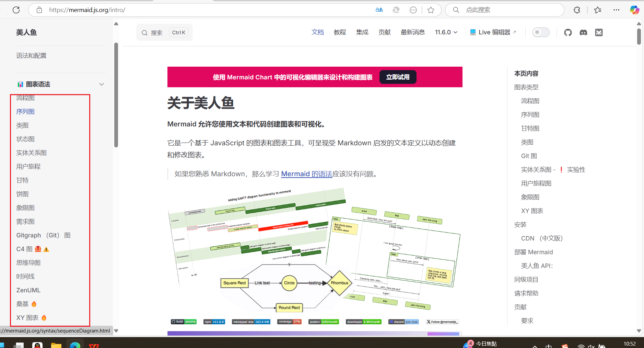644x348 pixels.
Task: Click the 搜索 search box on the page
Action: (x=164, y=32)
